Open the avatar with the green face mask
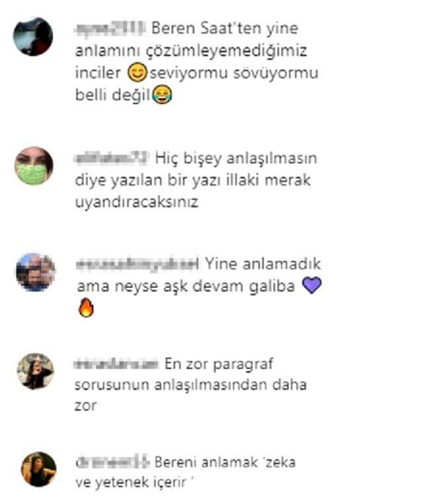This screenshot has width=423, height=504. [34, 166]
